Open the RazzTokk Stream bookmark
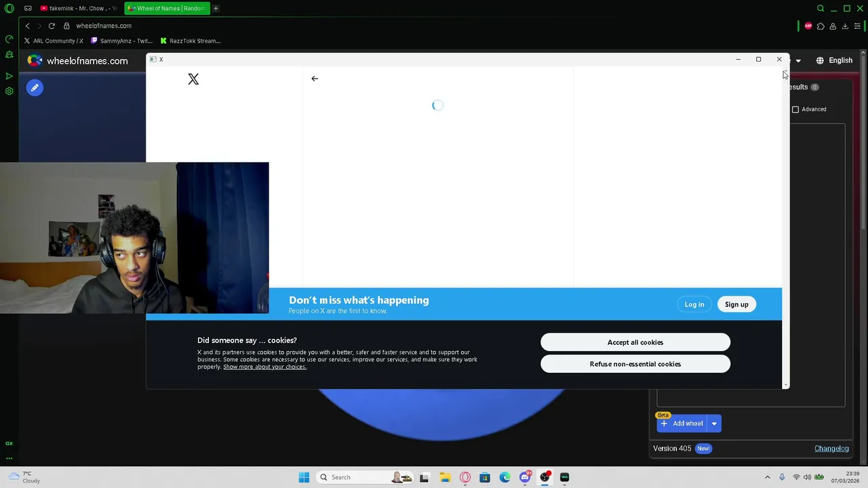 191,41
